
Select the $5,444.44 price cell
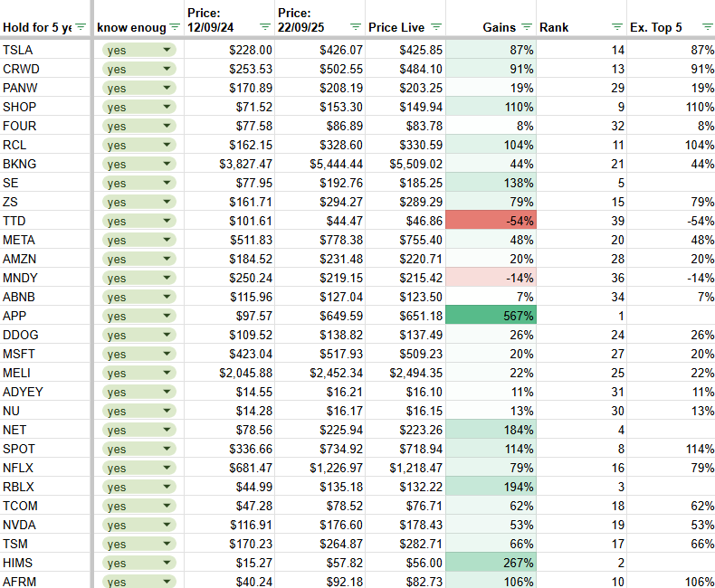[320, 164]
